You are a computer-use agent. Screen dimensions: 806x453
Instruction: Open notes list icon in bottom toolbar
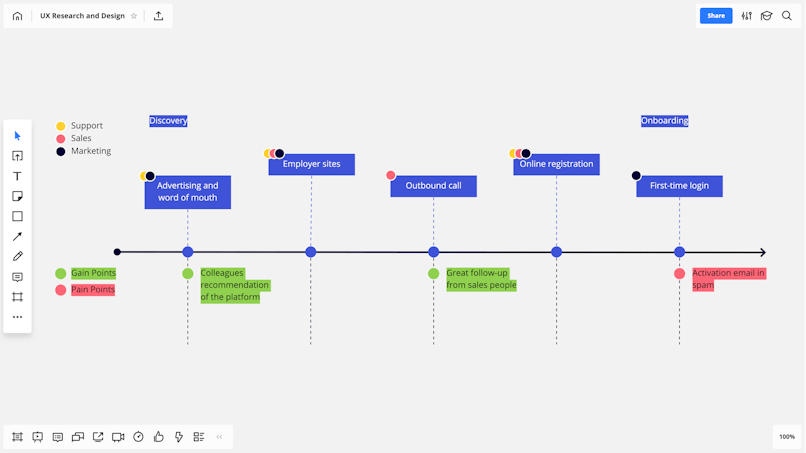pyautogui.click(x=198, y=437)
